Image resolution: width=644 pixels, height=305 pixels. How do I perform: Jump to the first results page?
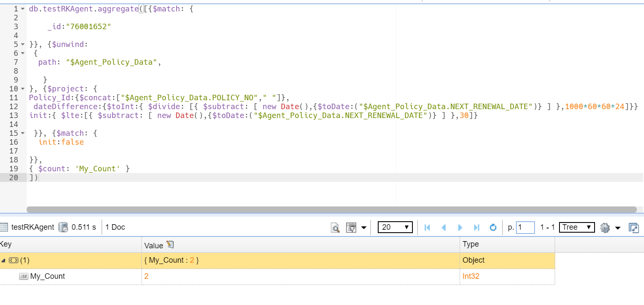point(427,227)
